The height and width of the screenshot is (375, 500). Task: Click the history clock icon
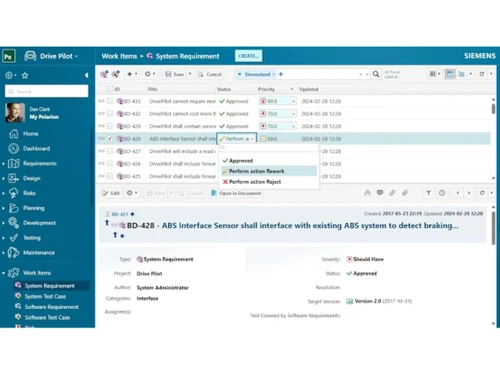pyautogui.click(x=442, y=193)
